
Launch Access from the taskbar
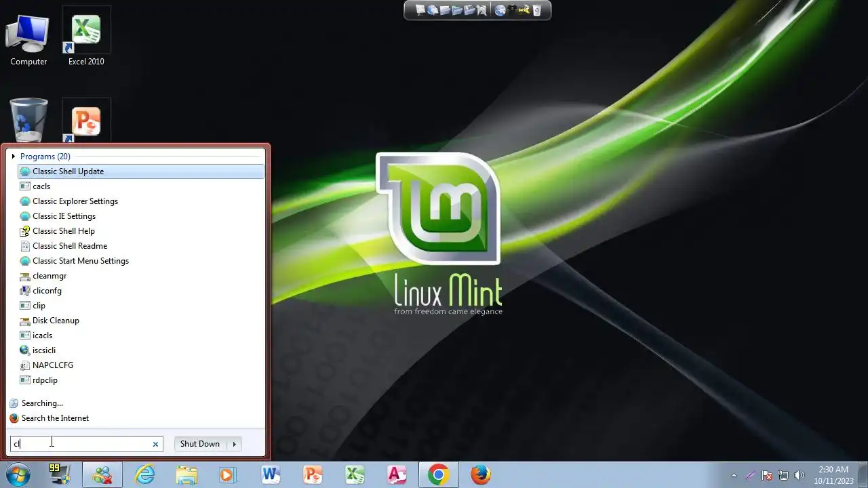(x=397, y=475)
